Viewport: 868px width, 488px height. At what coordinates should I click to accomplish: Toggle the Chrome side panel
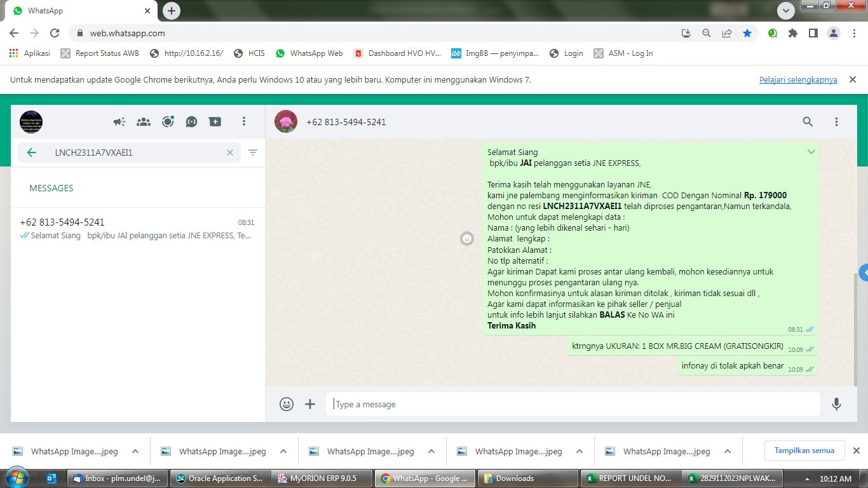(813, 33)
